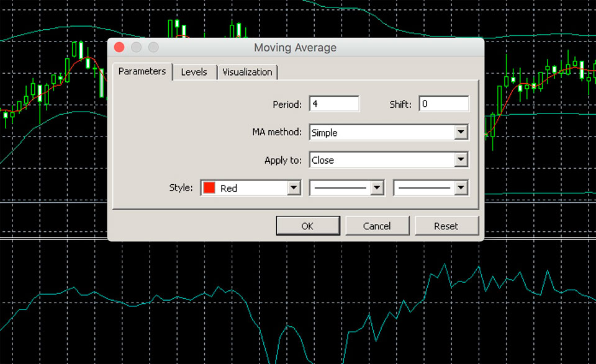Click the Moving Average dialog title bar
596x364 pixels.
pyautogui.click(x=296, y=48)
